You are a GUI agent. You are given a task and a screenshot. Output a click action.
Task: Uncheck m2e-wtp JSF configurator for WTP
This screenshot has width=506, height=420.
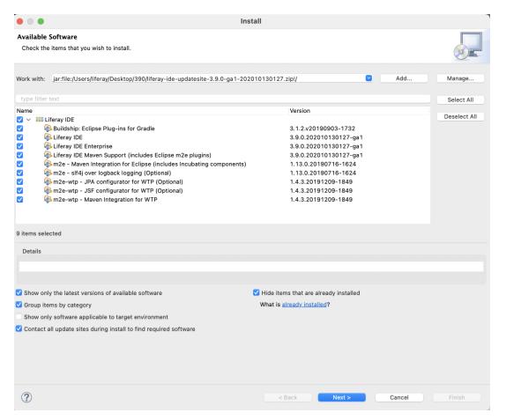(19, 190)
